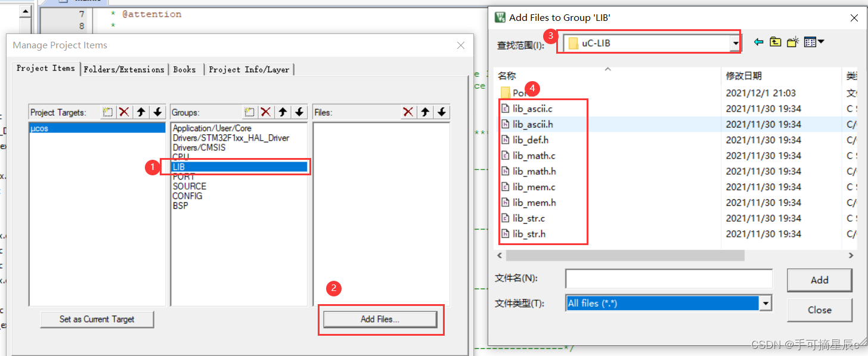Select BSP group
Screen dimensions: 868x356
pyautogui.click(x=180, y=205)
